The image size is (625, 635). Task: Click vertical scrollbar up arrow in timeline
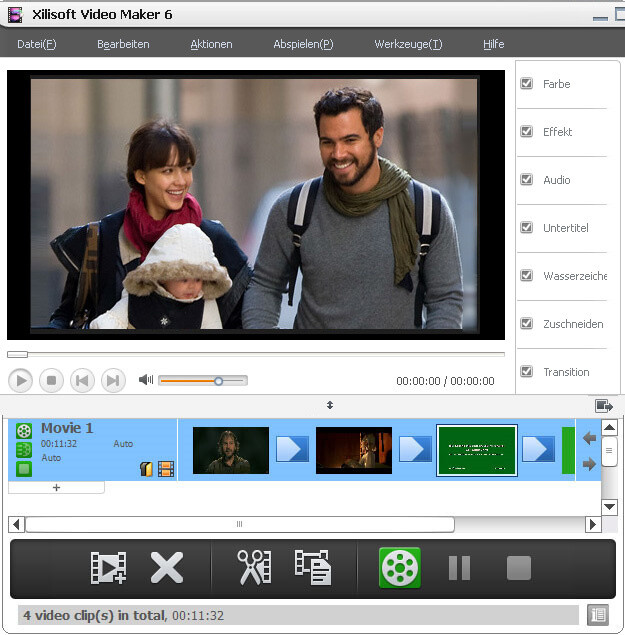tap(610, 428)
